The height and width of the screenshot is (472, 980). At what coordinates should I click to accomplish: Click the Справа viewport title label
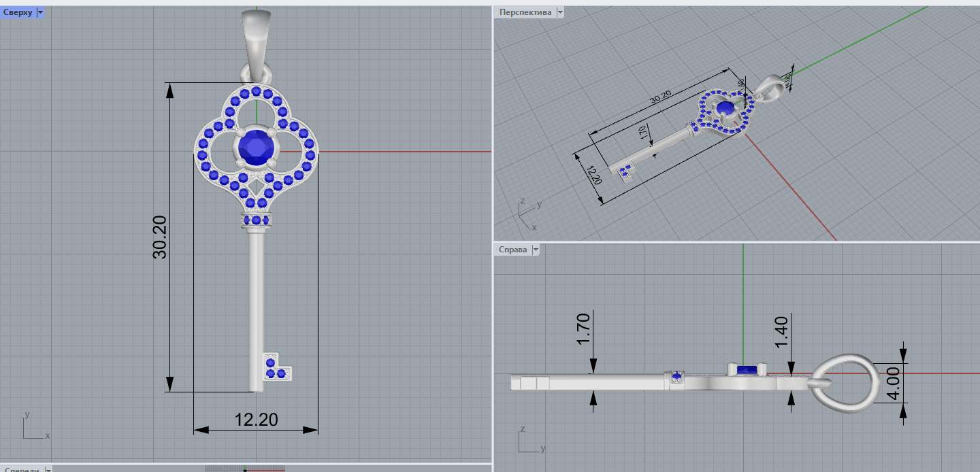(x=512, y=250)
